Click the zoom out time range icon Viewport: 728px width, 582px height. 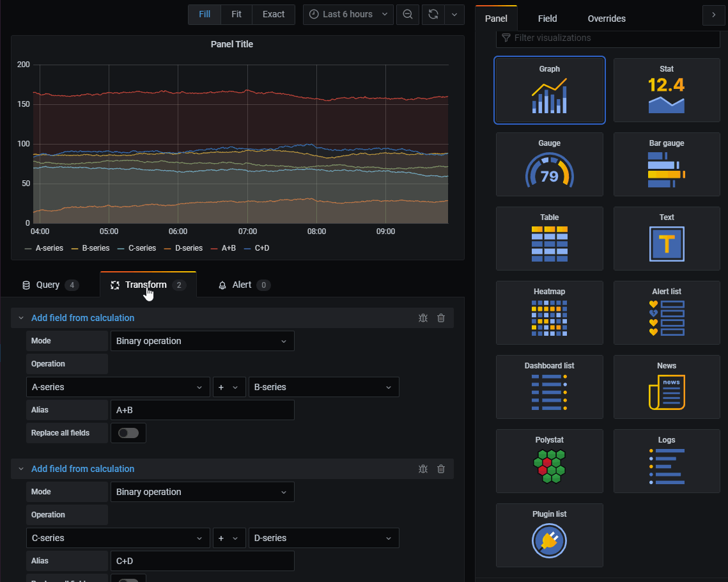408,15
